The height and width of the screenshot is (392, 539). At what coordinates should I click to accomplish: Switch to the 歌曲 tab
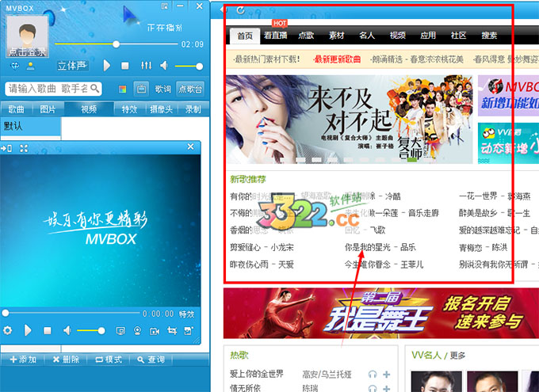pyautogui.click(x=16, y=109)
